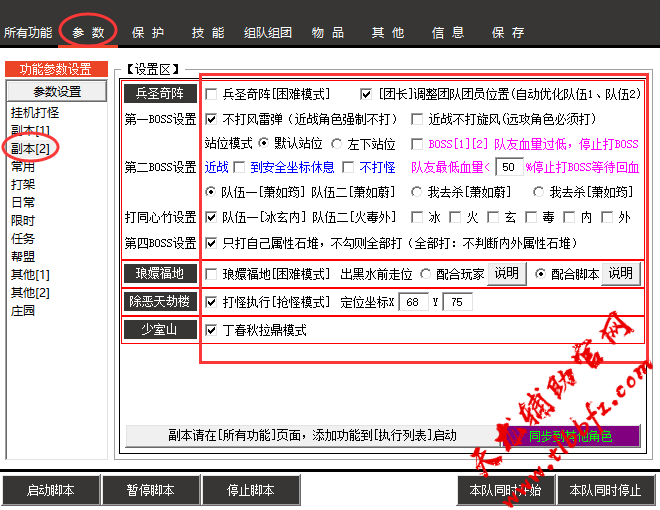Select 配合玩家 radio button
Viewport: 660px width, 510px height.
[x=426, y=274]
